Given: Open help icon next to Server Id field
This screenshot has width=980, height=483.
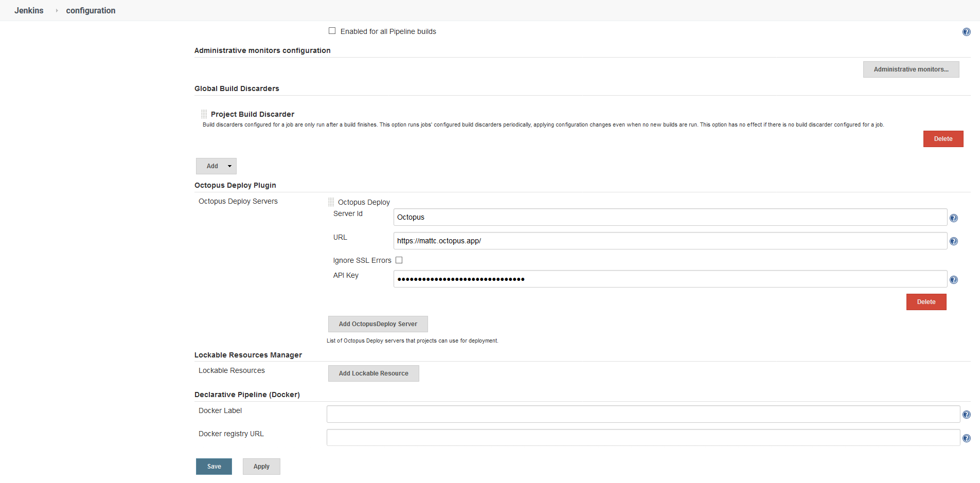Looking at the screenshot, I should (x=953, y=218).
